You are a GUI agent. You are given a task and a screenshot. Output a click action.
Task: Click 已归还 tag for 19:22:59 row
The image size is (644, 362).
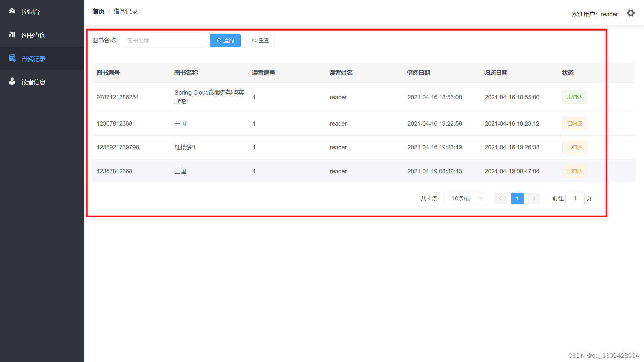click(x=575, y=124)
